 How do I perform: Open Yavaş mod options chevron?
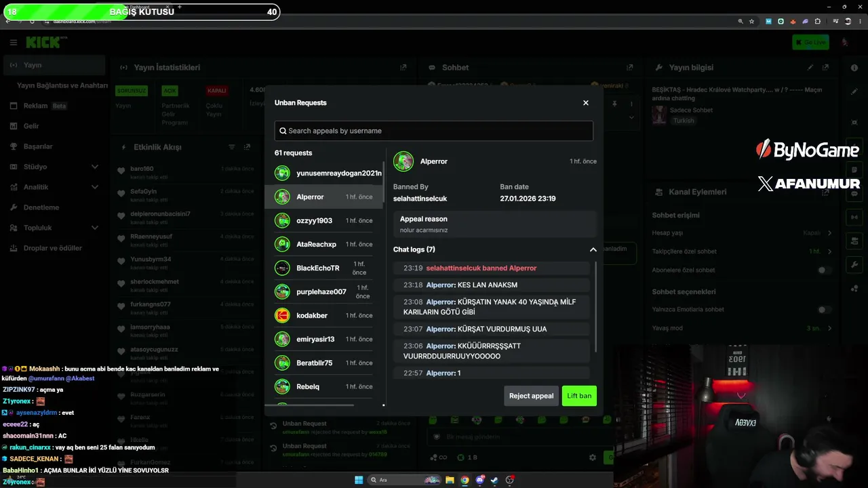tap(829, 328)
